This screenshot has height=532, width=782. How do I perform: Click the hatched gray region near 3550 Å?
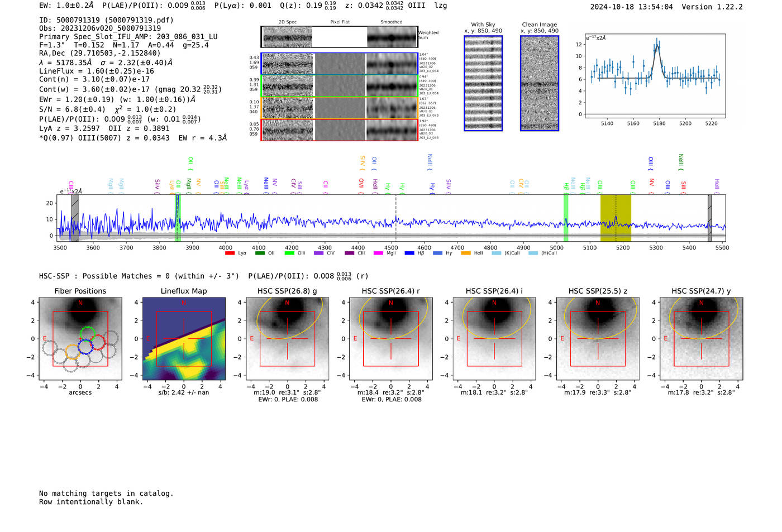click(x=75, y=218)
